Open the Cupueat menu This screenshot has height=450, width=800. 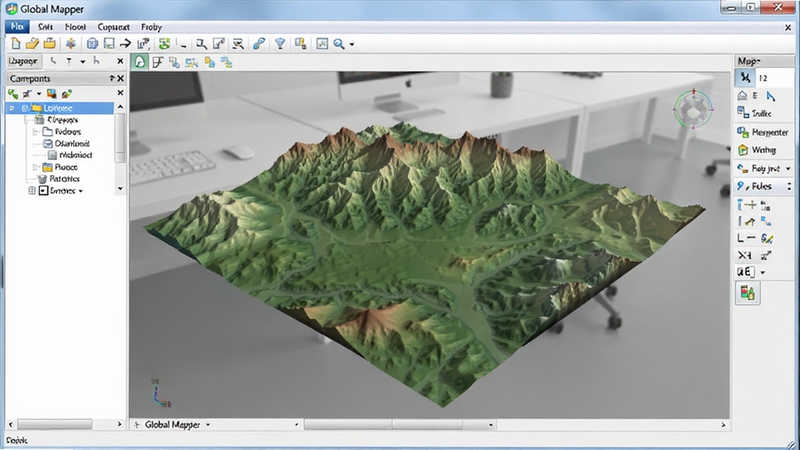tap(113, 27)
